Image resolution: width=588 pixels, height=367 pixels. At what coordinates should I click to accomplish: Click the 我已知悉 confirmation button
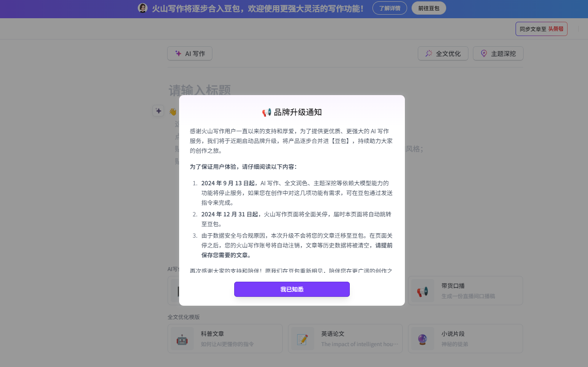(292, 289)
